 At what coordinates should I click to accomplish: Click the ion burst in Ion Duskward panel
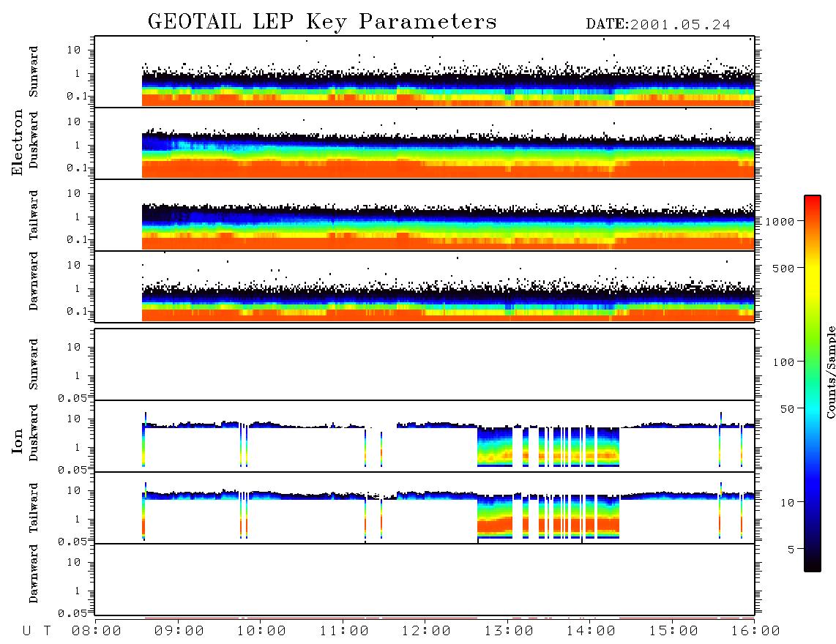point(548,446)
